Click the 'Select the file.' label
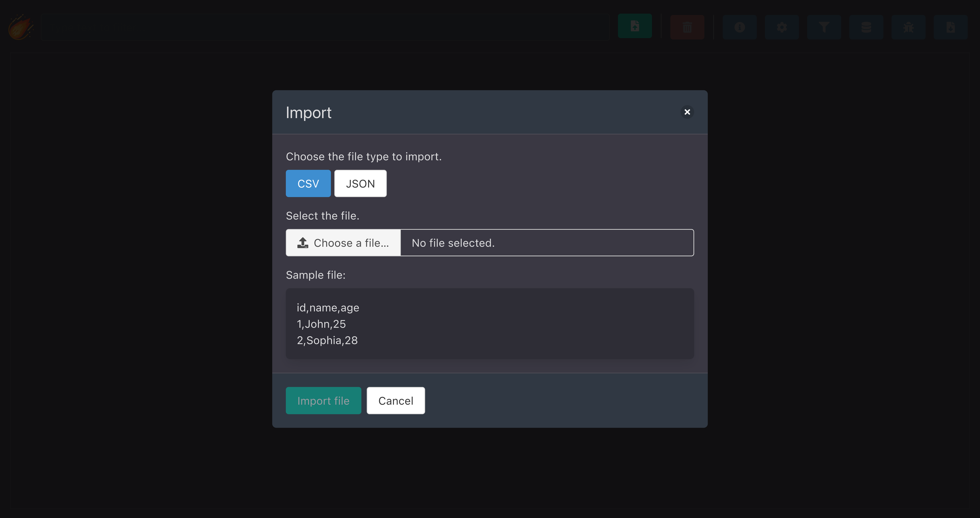Screen dimensions: 980x518 [323, 216]
